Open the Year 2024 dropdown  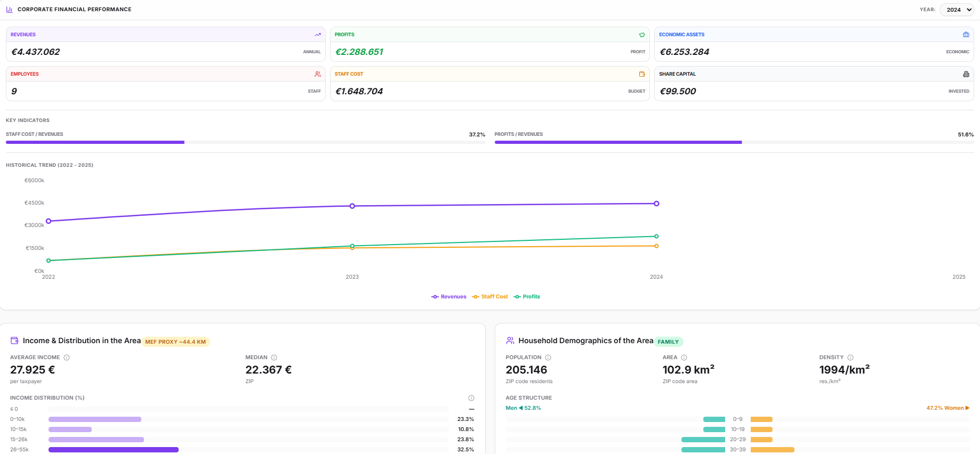tap(957, 10)
